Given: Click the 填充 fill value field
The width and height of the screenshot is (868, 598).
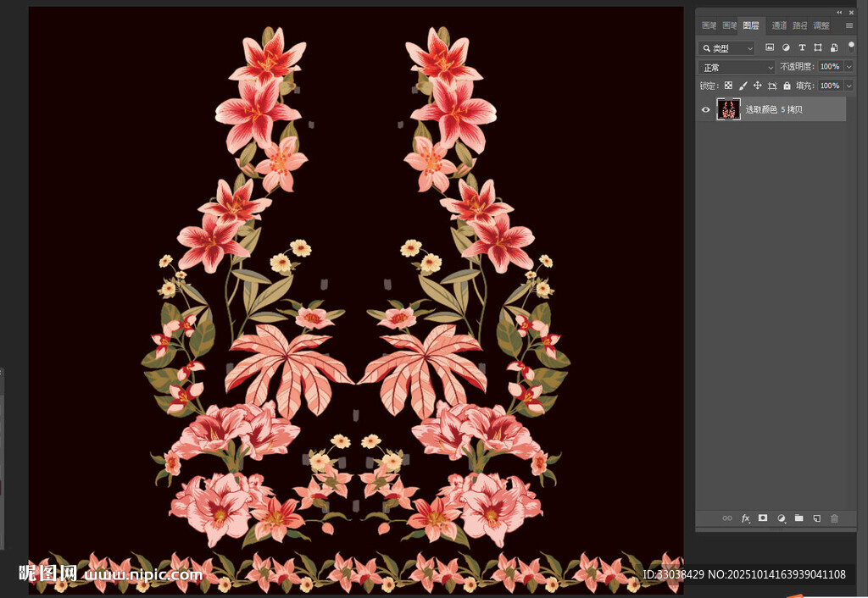Looking at the screenshot, I should pos(831,86).
